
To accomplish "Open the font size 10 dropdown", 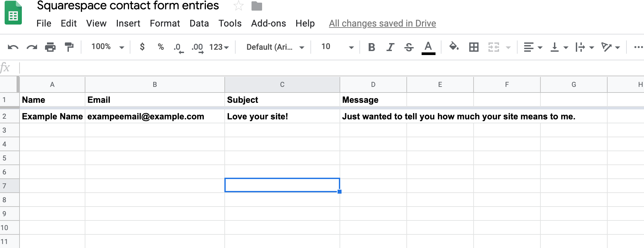I will (x=337, y=47).
